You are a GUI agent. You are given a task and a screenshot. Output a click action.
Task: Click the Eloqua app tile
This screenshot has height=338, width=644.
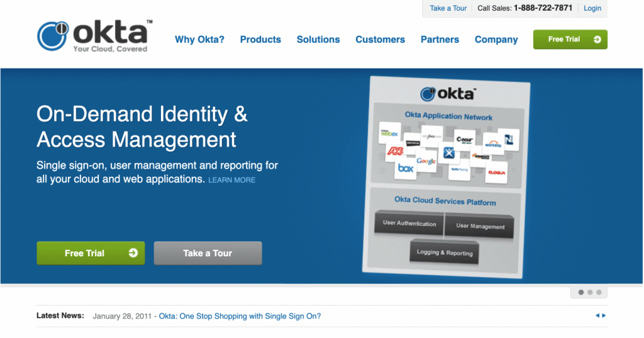point(497,172)
